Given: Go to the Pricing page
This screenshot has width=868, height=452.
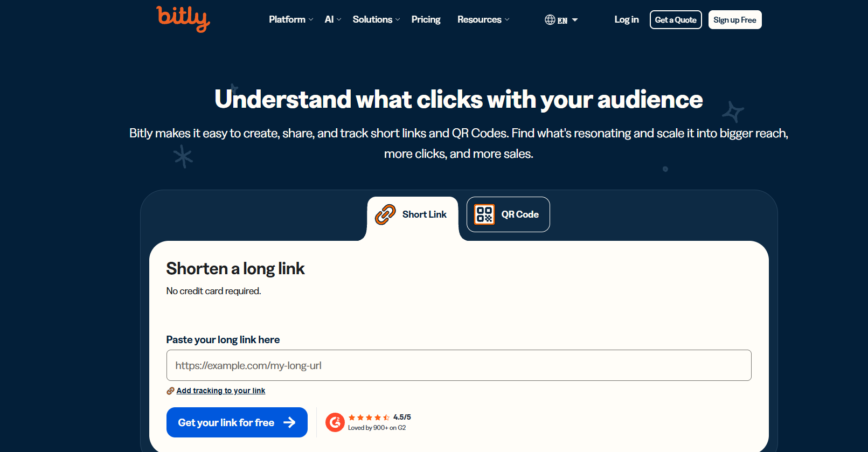Looking at the screenshot, I should click(x=426, y=19).
